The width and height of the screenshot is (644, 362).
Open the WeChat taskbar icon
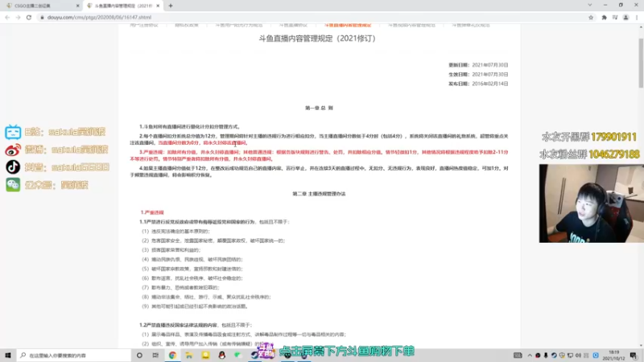click(238, 356)
